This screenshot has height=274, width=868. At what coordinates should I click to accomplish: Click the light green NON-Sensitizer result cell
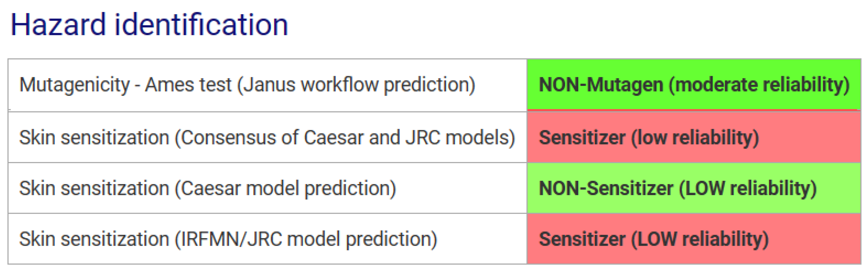coord(694,188)
